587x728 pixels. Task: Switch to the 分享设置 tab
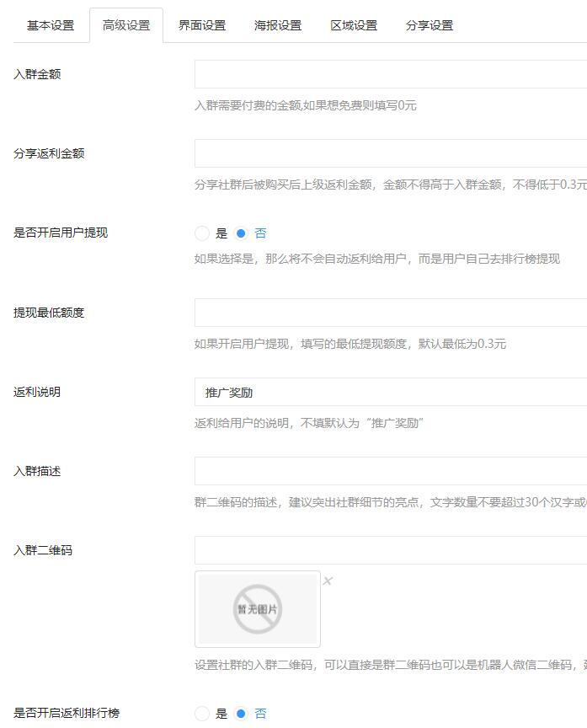click(x=430, y=25)
